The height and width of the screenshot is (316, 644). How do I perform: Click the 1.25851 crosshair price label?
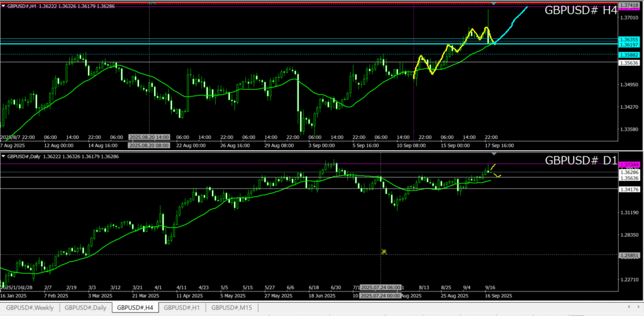(x=628, y=255)
